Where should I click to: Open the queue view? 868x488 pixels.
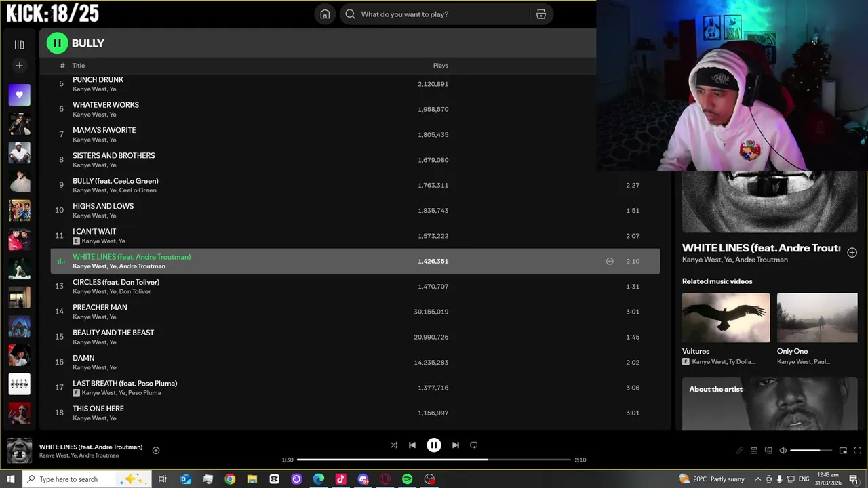pyautogui.click(x=753, y=451)
